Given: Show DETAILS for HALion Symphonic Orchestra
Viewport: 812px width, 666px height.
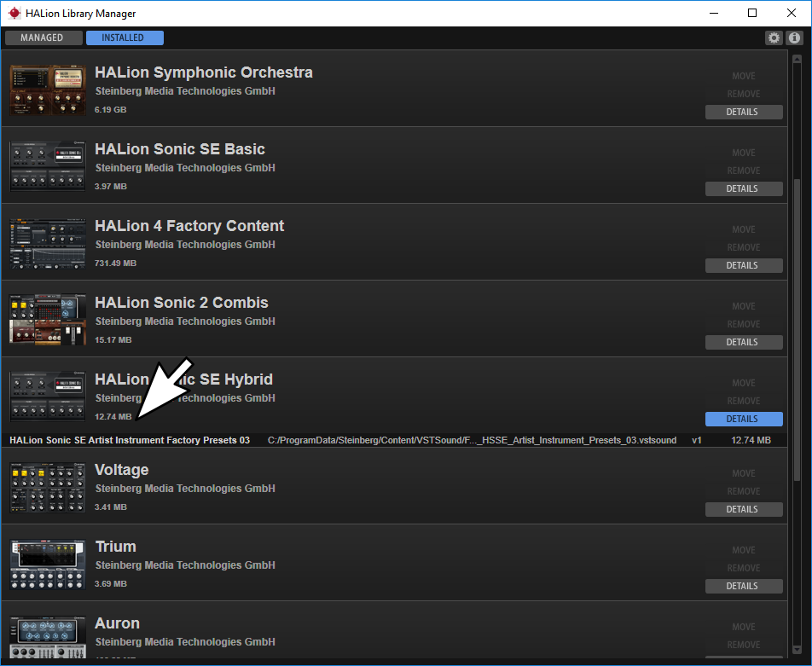Looking at the screenshot, I should click(x=744, y=112).
